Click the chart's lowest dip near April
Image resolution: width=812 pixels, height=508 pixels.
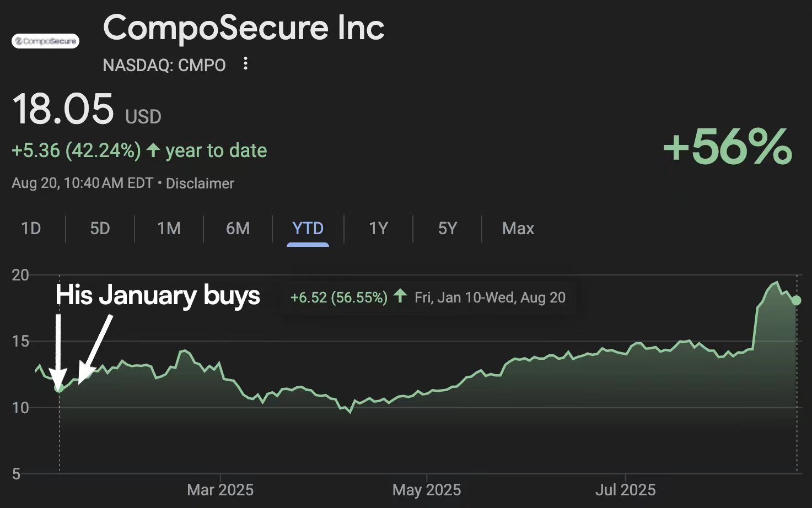349,412
